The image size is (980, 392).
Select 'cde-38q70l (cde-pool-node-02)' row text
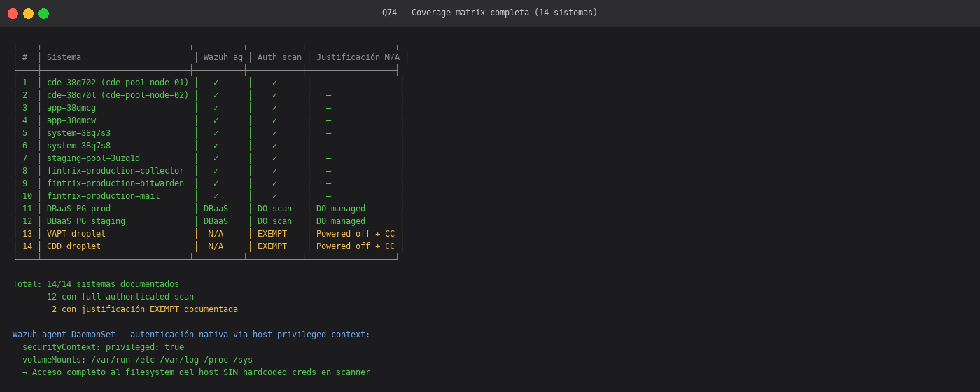pos(118,95)
